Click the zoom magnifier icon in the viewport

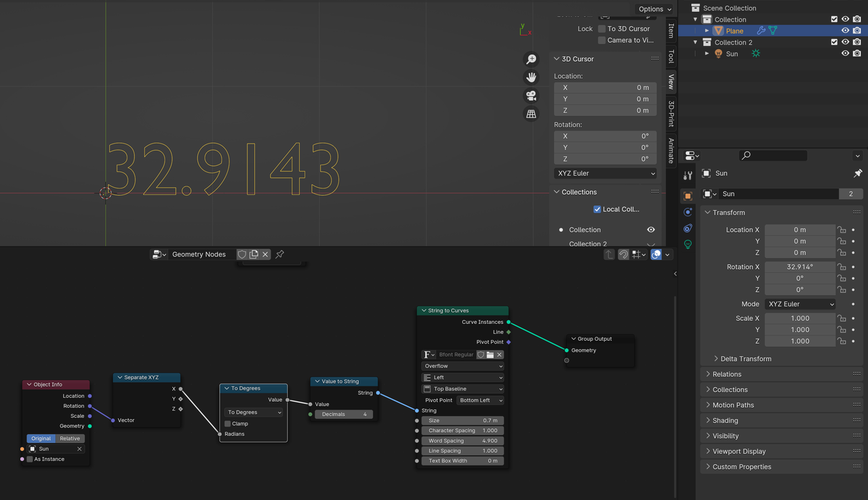click(x=532, y=60)
